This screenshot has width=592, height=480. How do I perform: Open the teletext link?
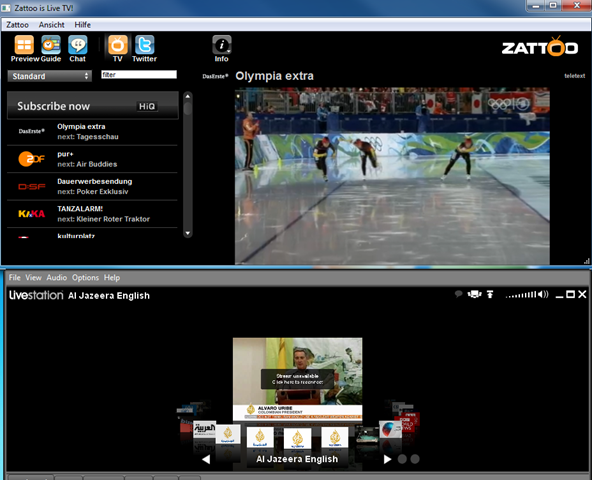tap(575, 76)
